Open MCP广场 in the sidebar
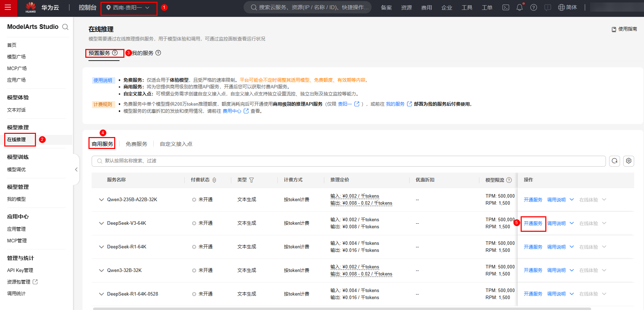 (17, 68)
